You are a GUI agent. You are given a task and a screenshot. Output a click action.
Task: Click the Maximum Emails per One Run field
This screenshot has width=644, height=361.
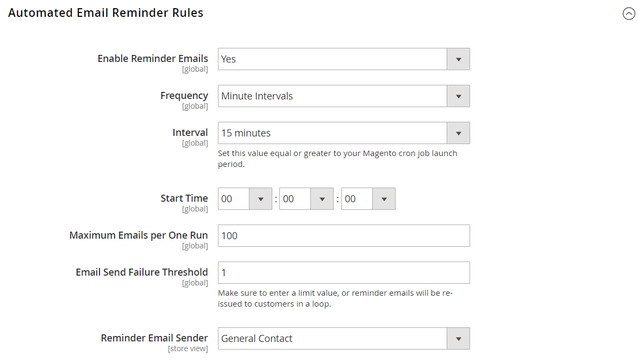coord(343,235)
